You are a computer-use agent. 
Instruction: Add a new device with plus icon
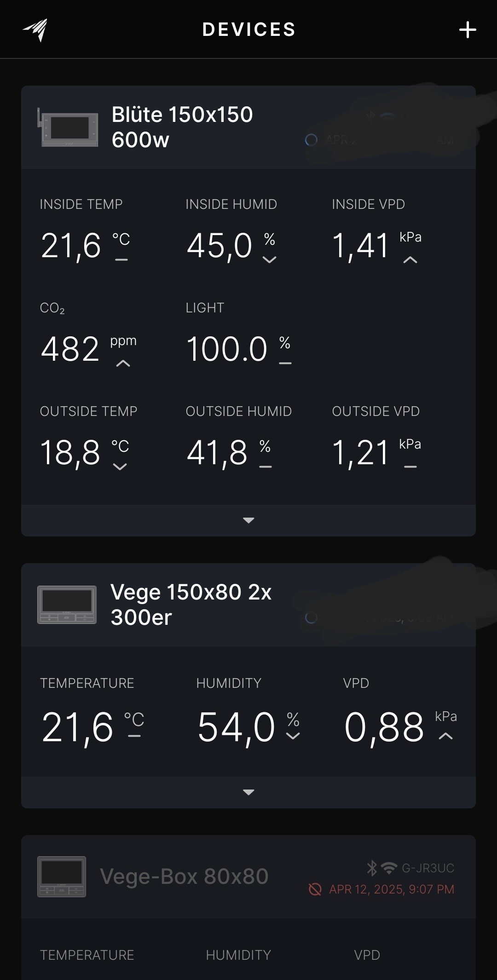coord(467,30)
